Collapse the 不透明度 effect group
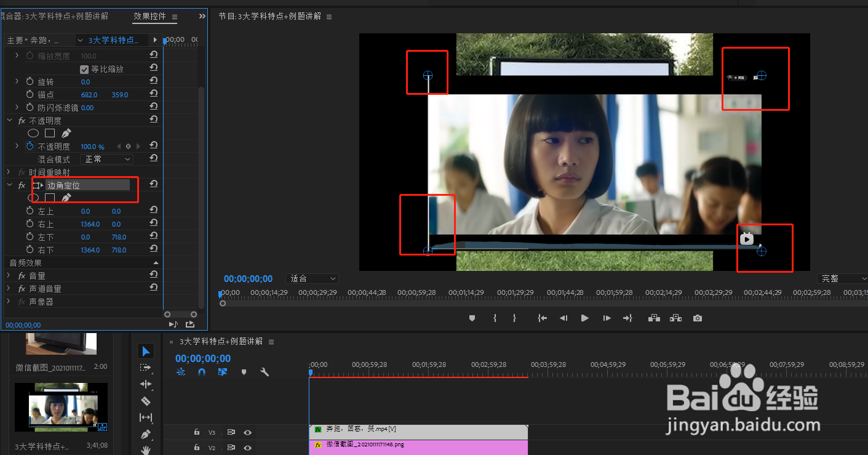The image size is (868, 455). point(9,121)
